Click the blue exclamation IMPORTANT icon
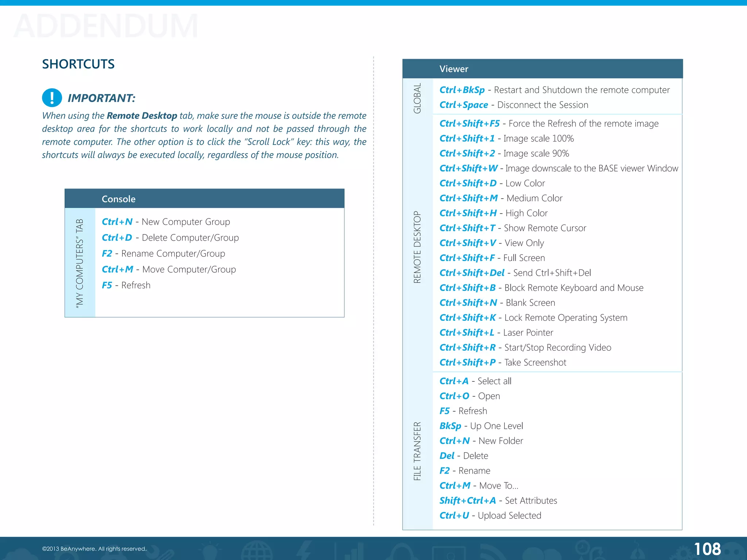The image size is (747, 560). (52, 98)
